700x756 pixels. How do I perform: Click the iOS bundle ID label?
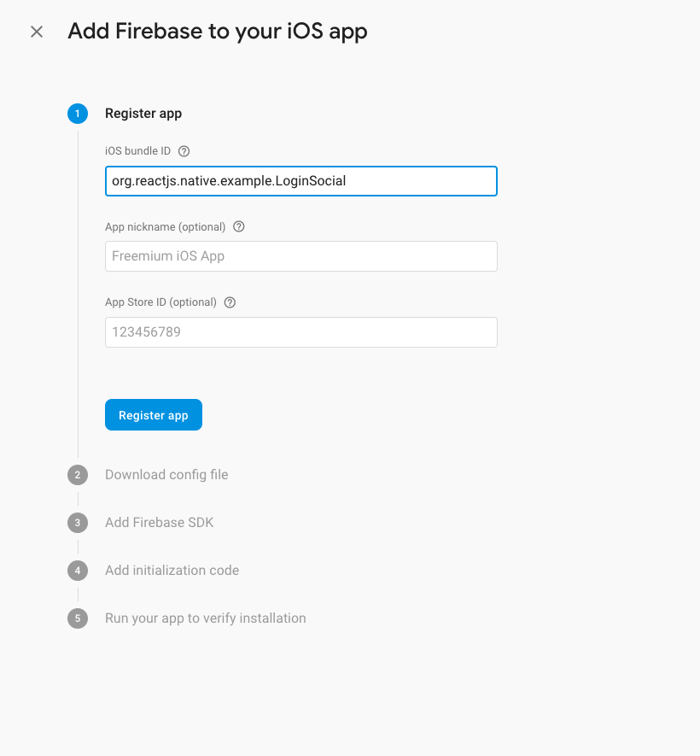coord(137,151)
